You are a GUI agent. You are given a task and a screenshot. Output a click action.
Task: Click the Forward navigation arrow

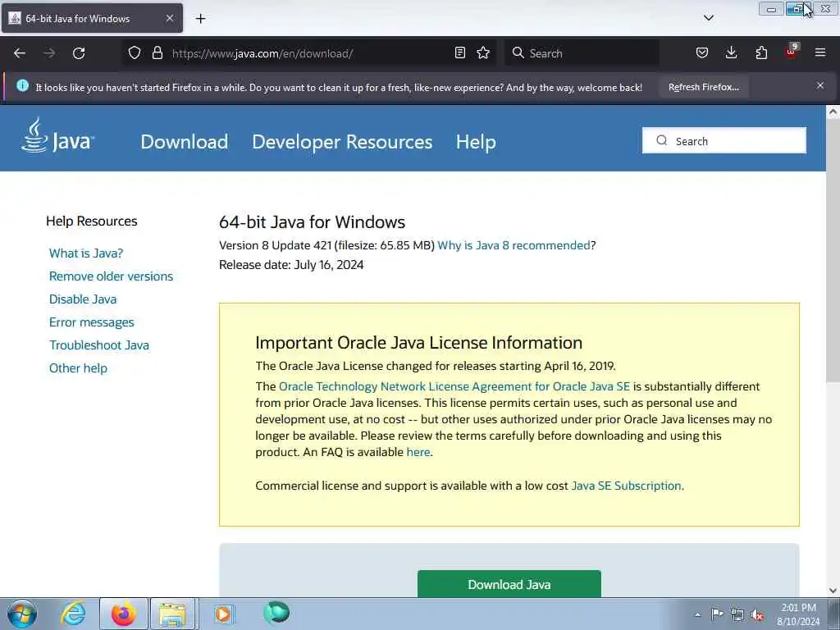[x=48, y=53]
